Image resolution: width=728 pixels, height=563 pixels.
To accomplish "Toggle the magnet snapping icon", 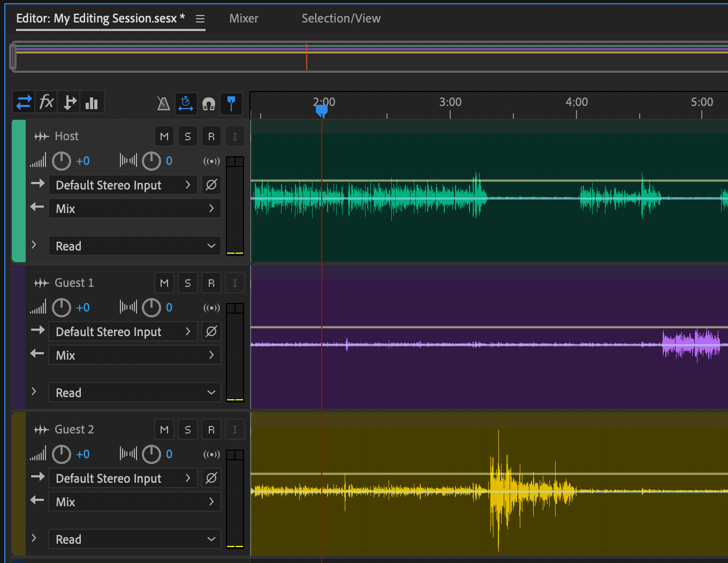I will (x=209, y=103).
